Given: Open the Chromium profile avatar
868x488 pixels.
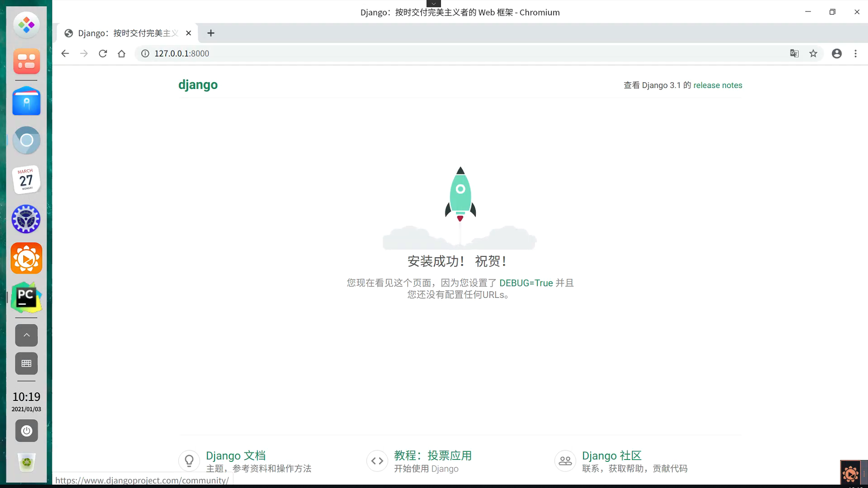Looking at the screenshot, I should click(836, 53).
